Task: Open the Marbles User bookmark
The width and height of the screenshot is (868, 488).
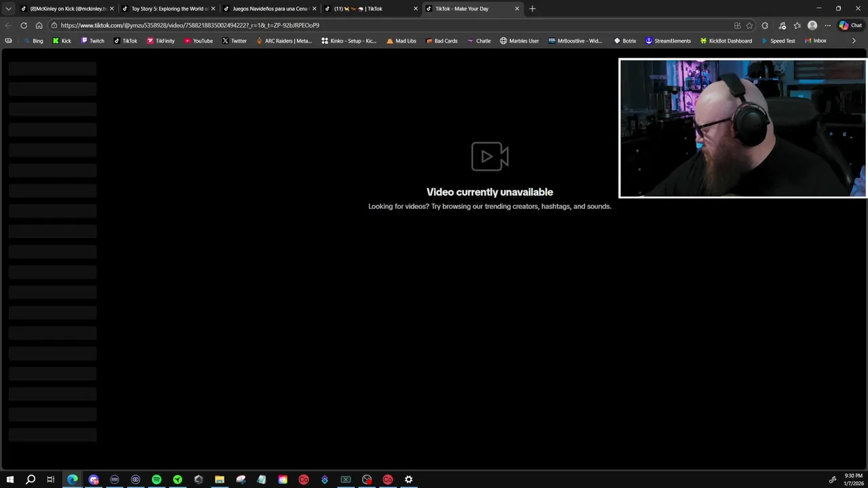Action: coord(519,41)
